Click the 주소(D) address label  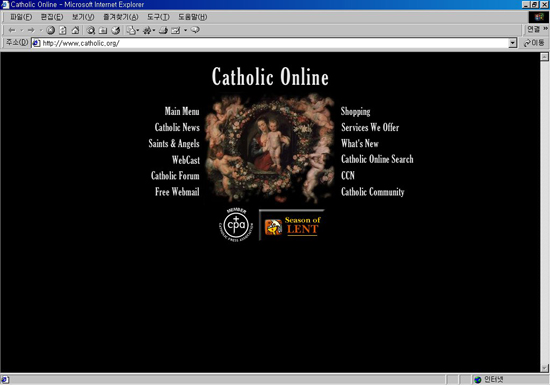[16, 43]
